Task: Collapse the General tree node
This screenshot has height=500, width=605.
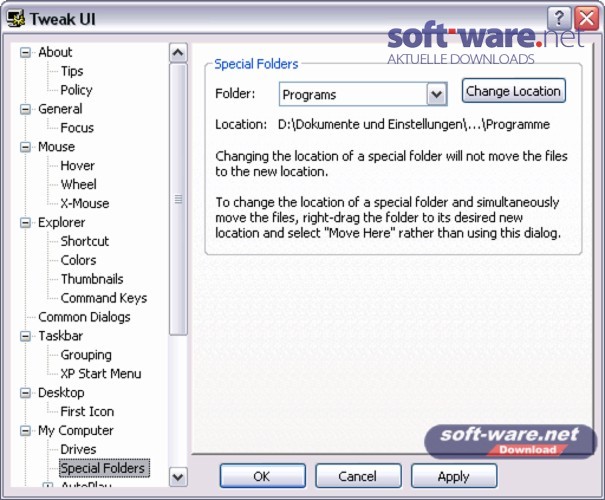Action: (25, 109)
